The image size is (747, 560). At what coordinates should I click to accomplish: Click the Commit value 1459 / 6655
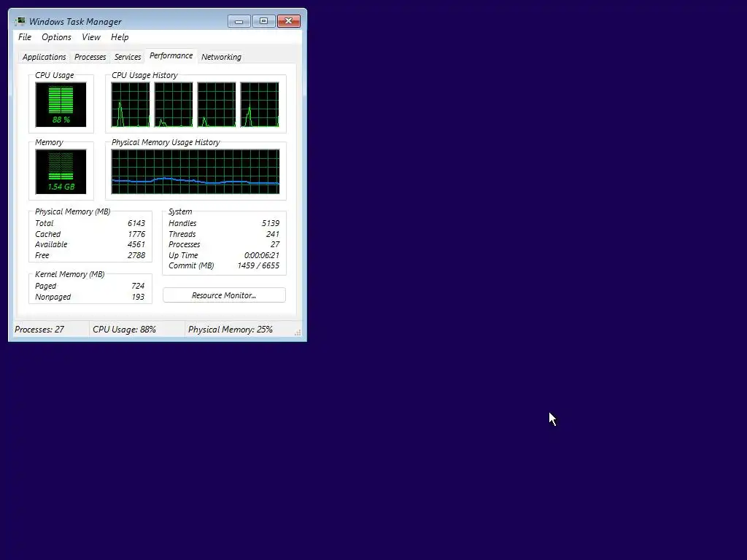pos(258,265)
